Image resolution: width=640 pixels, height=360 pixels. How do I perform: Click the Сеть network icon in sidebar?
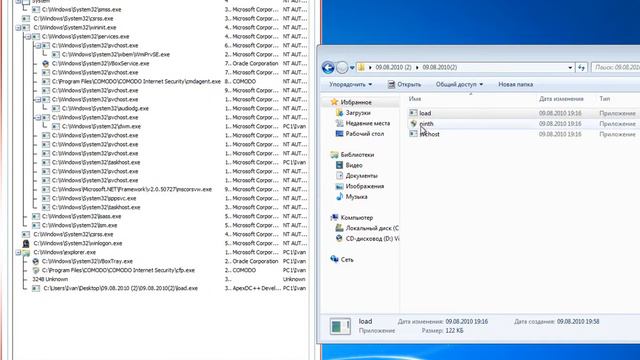(x=335, y=260)
